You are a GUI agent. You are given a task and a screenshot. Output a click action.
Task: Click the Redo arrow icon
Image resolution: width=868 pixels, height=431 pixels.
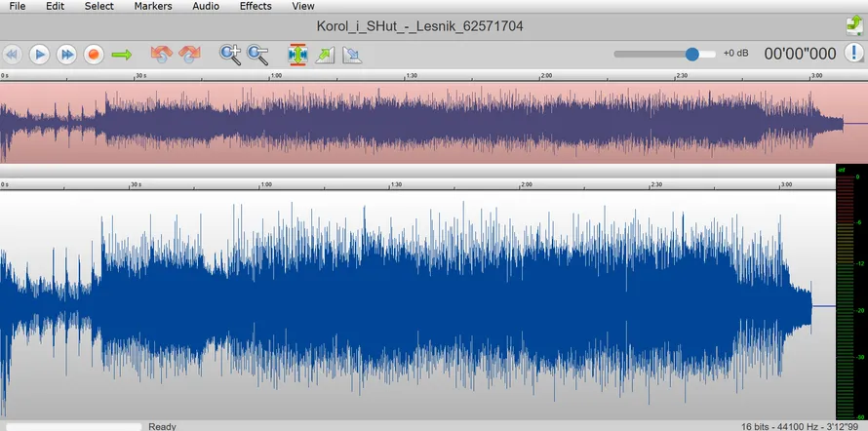point(189,55)
